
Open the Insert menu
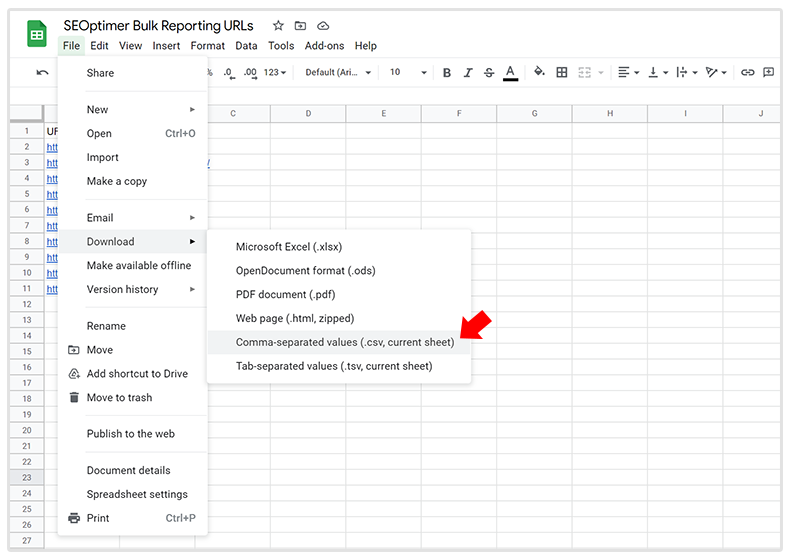coord(166,46)
